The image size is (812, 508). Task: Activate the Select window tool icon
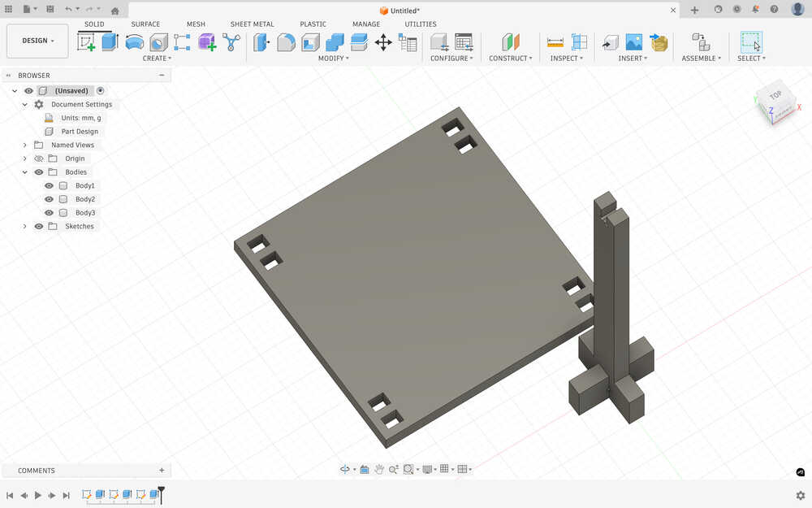(x=751, y=42)
